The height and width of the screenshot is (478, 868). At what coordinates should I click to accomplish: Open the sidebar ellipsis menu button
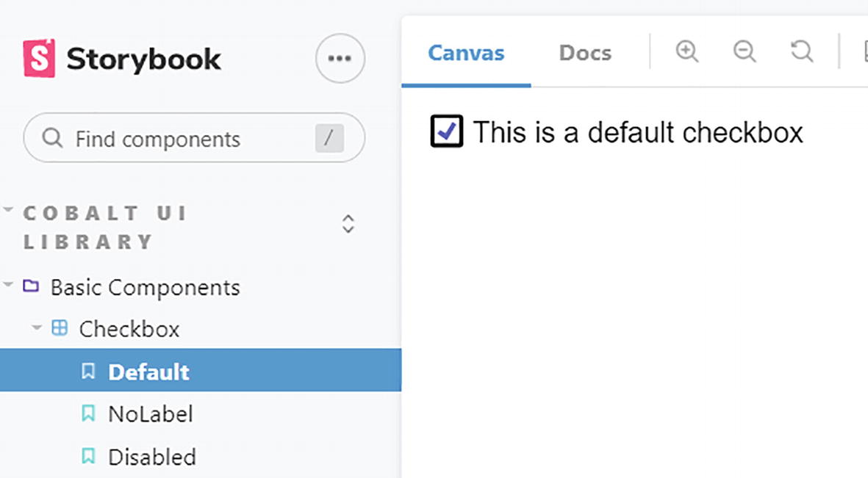coord(340,59)
